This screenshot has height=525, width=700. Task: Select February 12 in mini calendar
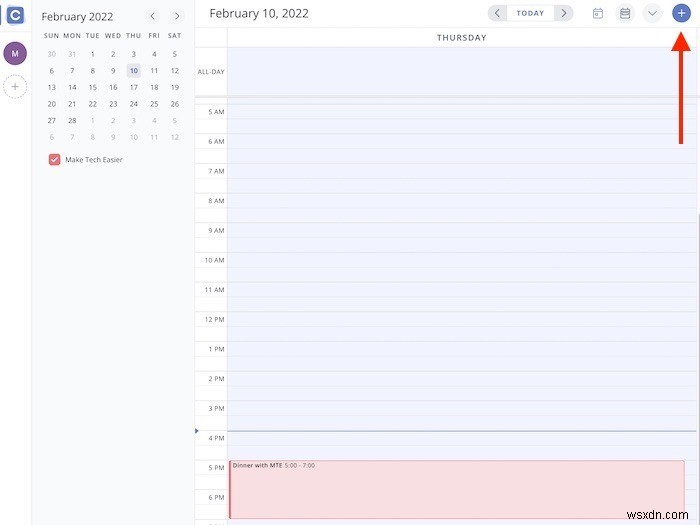point(175,71)
